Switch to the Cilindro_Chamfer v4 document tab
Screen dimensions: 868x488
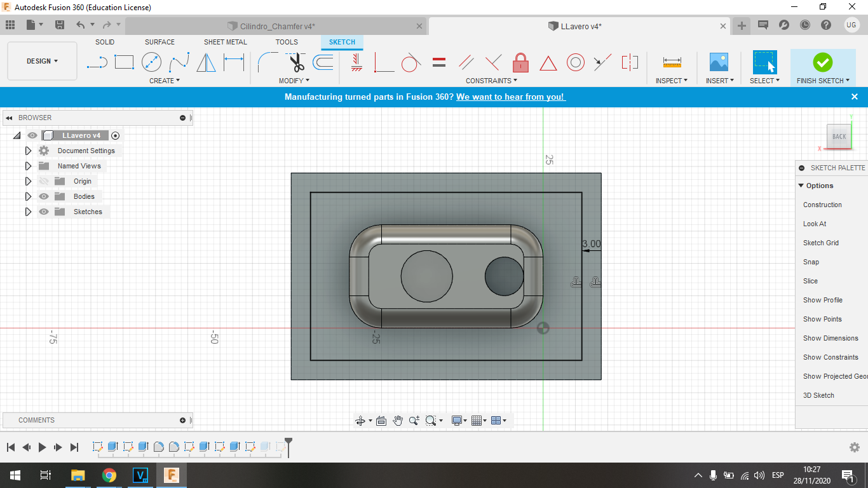[x=277, y=26]
